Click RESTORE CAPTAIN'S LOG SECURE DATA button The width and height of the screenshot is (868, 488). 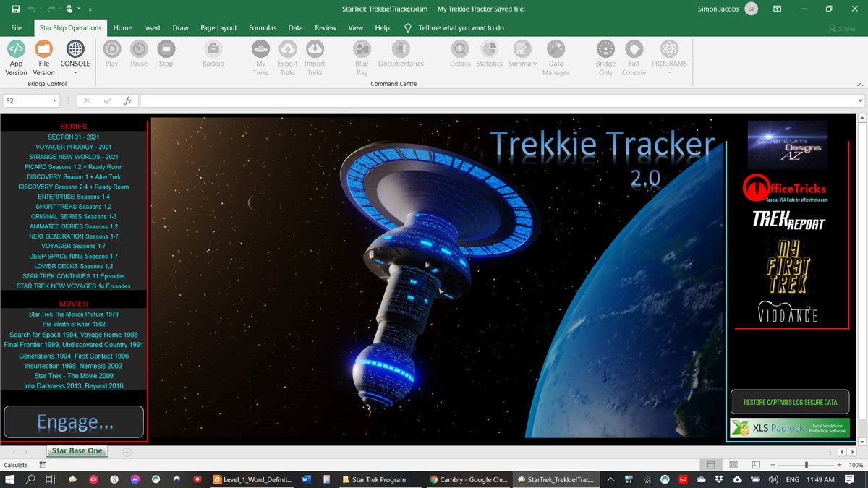click(x=789, y=402)
